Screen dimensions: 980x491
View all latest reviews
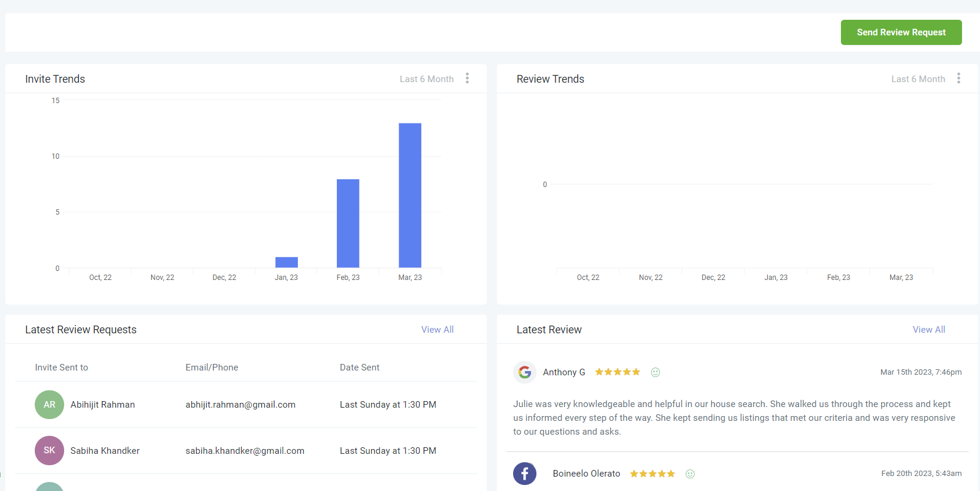[928, 330]
